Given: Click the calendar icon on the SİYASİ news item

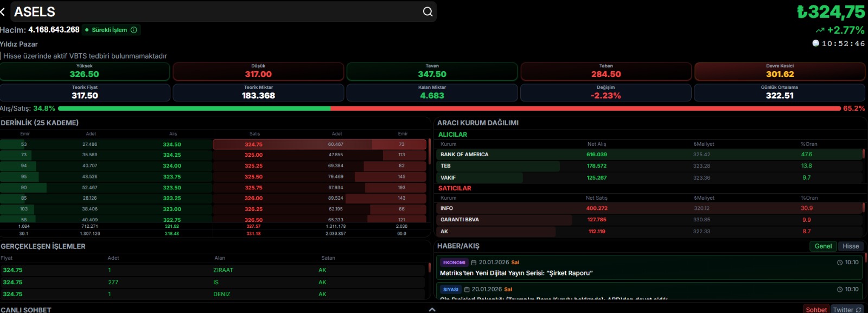Looking at the screenshot, I should click(x=467, y=290).
